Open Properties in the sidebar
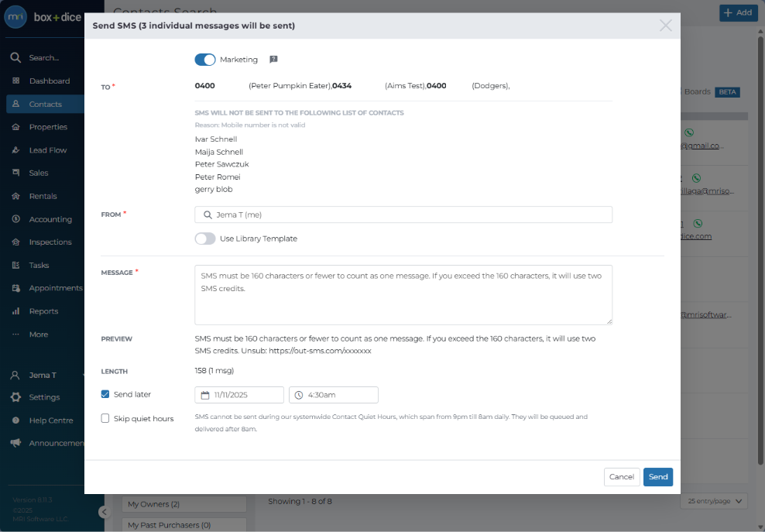 click(x=48, y=127)
